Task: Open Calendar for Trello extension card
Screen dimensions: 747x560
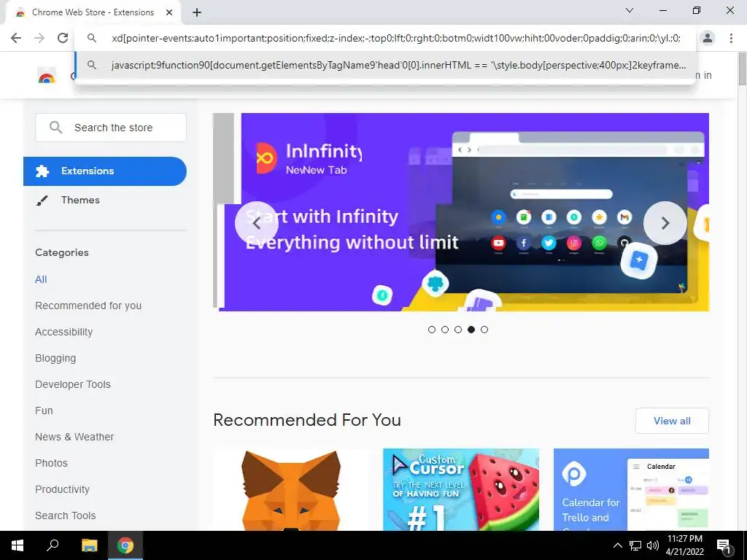Action: (631, 489)
